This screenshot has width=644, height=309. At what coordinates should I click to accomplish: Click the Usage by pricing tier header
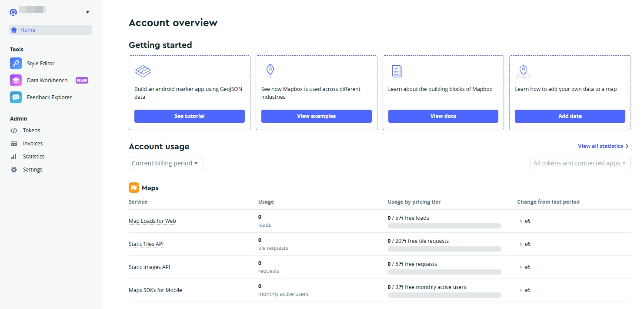414,202
